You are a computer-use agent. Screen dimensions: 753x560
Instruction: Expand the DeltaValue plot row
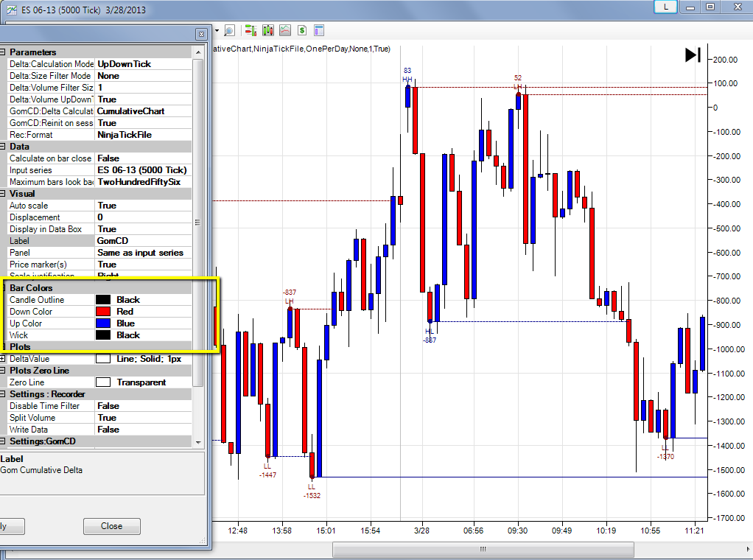tap(3, 359)
